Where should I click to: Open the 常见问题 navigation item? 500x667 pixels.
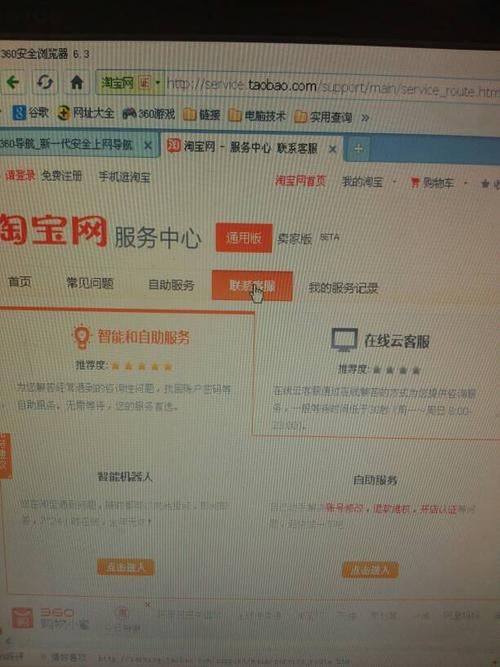pyautogui.click(x=90, y=283)
